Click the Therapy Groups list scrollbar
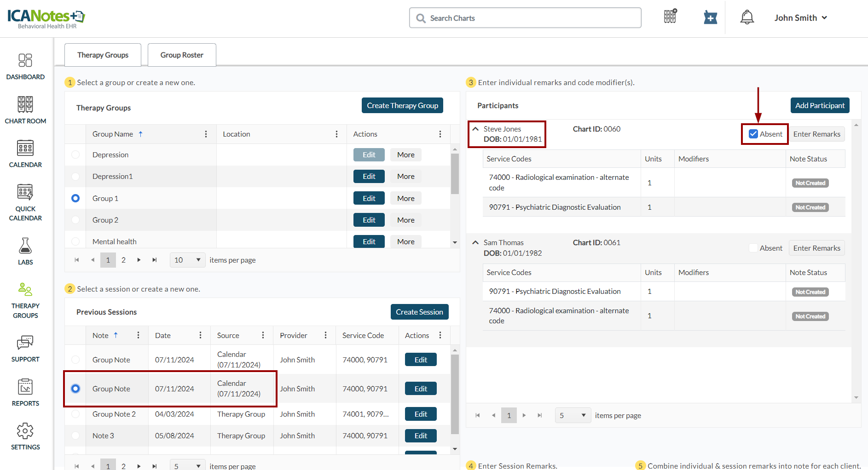Viewport: 868px width, 470px height. (455, 174)
